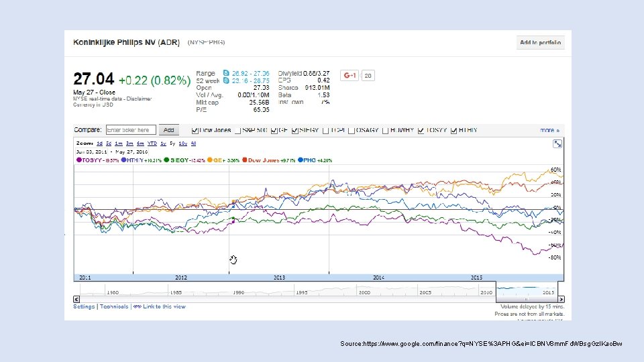The width and height of the screenshot is (644, 362).
Task: Click the source URL text at bottom
Action: [x=481, y=343]
